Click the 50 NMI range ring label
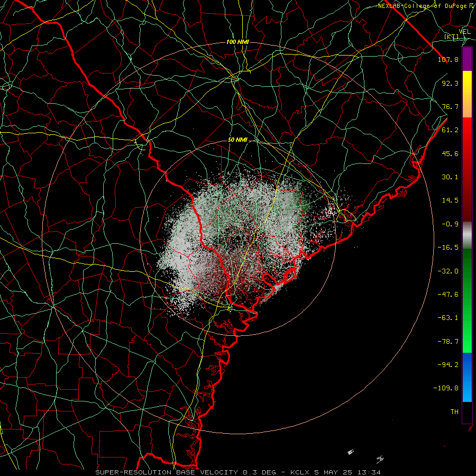This screenshot has height=476, width=476. point(237,140)
